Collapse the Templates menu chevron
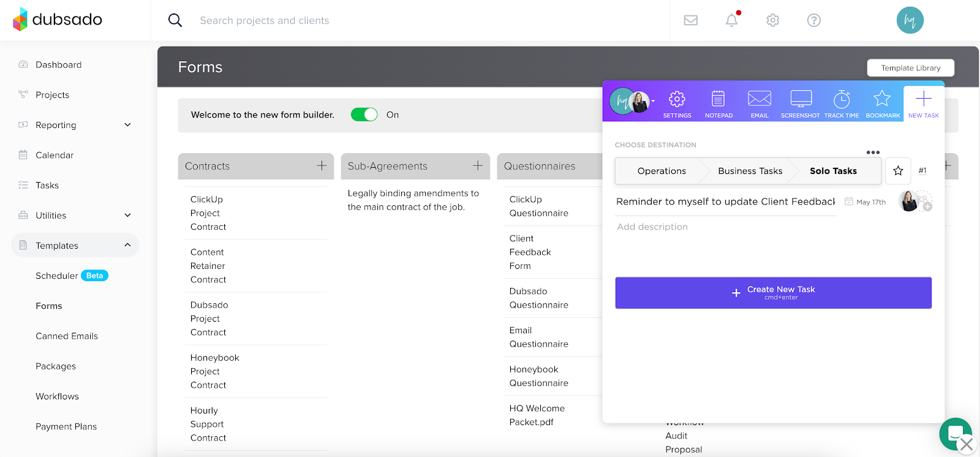The height and width of the screenshot is (457, 980). coord(127,245)
